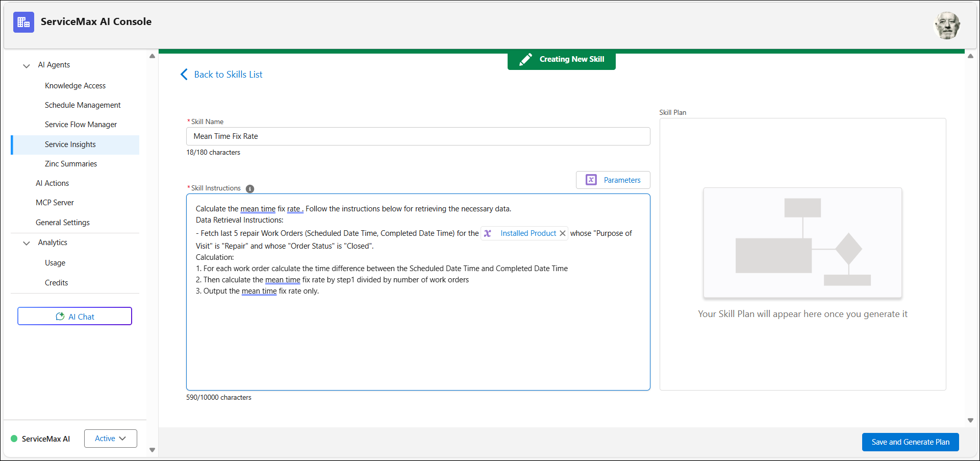The width and height of the screenshot is (980, 461).
Task: Click the green ServiceMax AI status dot
Action: [14, 439]
